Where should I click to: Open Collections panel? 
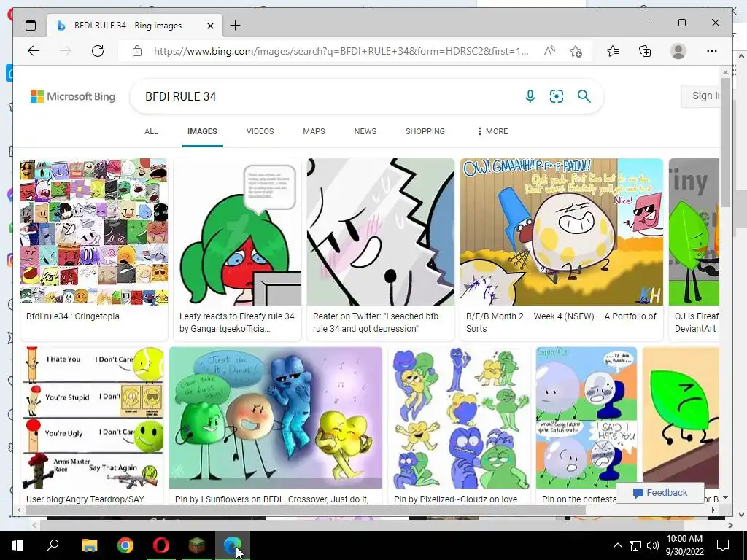coord(645,51)
